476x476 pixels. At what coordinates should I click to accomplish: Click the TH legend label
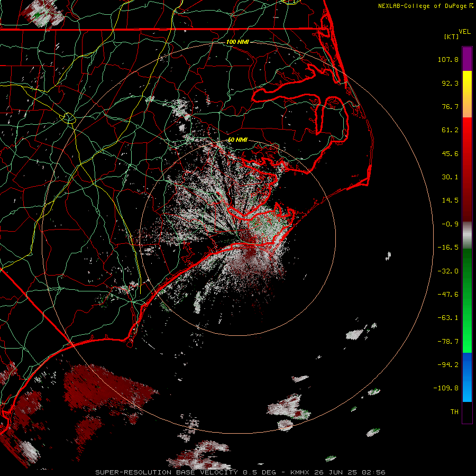coord(454,411)
